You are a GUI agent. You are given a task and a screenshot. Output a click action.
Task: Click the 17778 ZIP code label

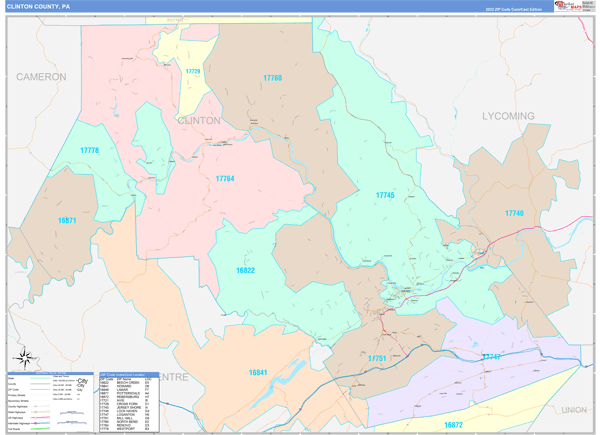90,150
